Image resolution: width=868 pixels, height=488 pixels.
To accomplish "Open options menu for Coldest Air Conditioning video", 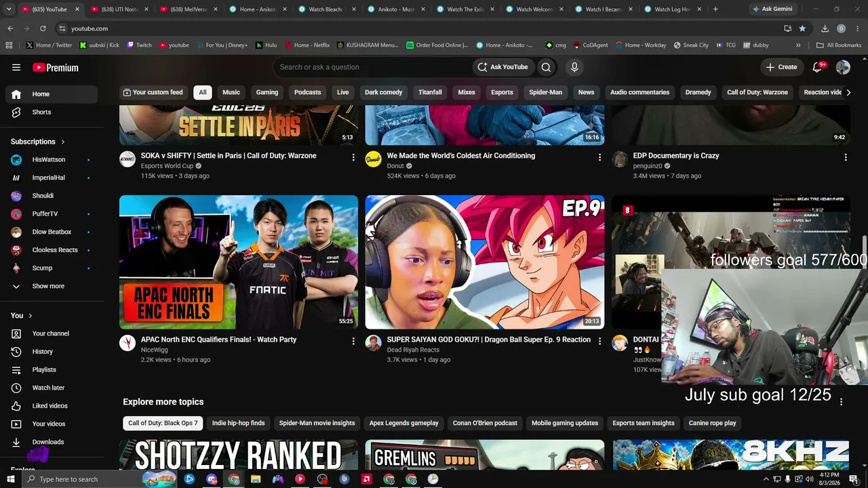I will click(599, 157).
